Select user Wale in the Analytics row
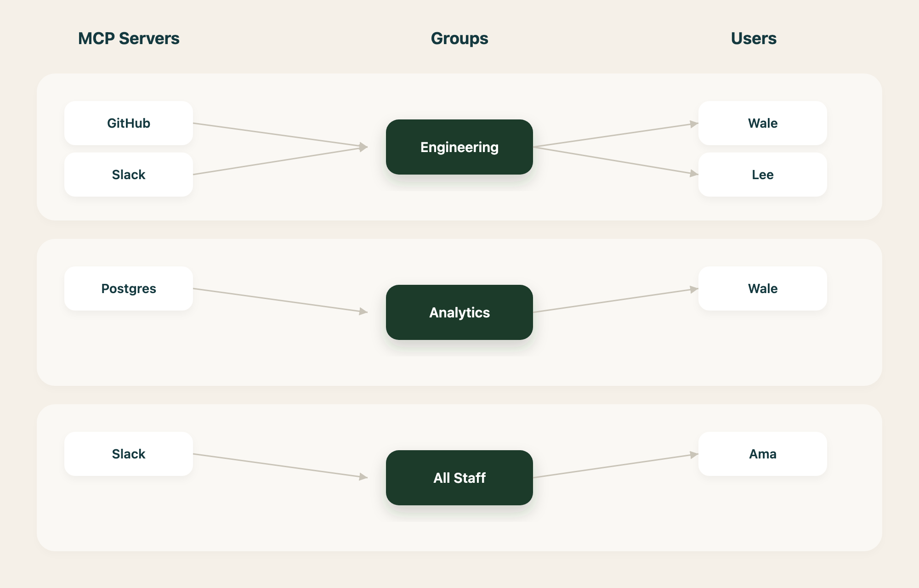919x588 pixels. pos(763,288)
